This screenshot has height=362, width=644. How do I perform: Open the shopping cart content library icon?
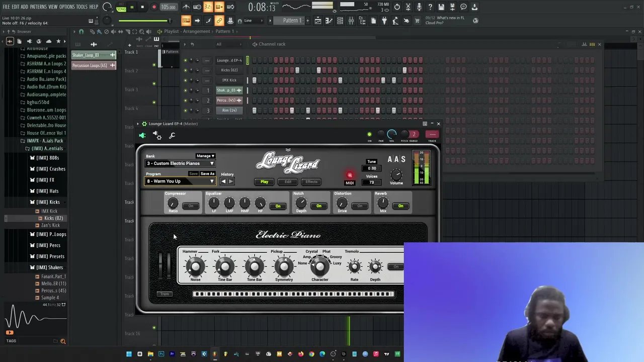(x=417, y=21)
